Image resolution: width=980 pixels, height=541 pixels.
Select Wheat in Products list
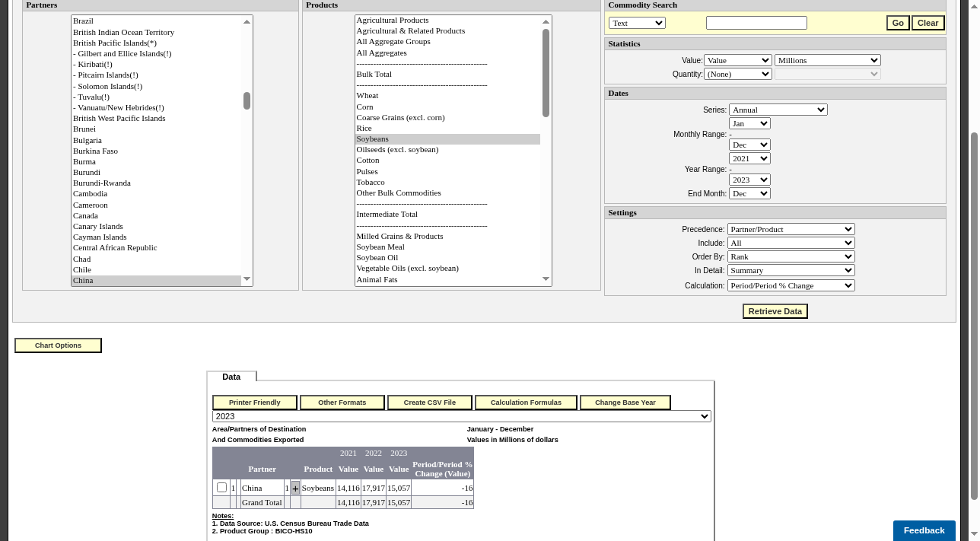click(x=447, y=96)
